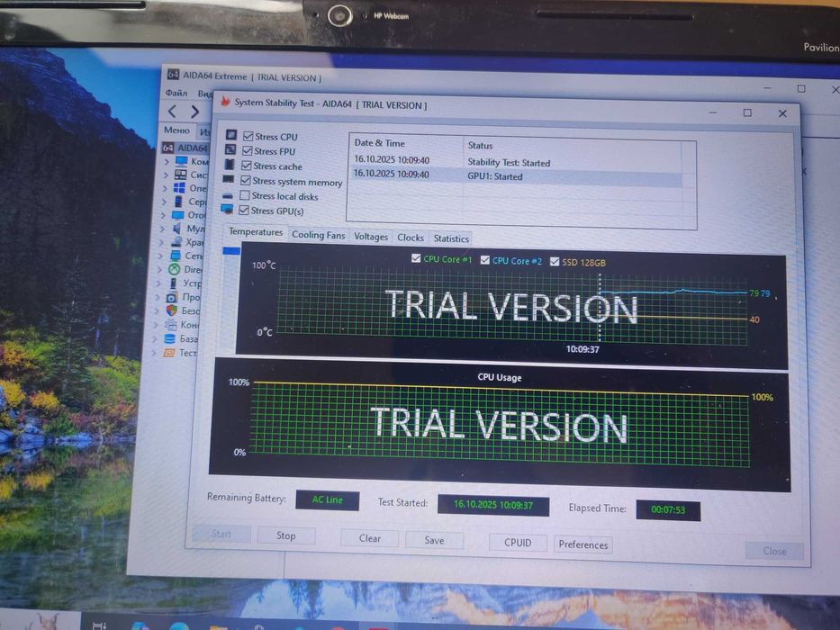Click the blue graph selector left of temperatures

coord(231,250)
